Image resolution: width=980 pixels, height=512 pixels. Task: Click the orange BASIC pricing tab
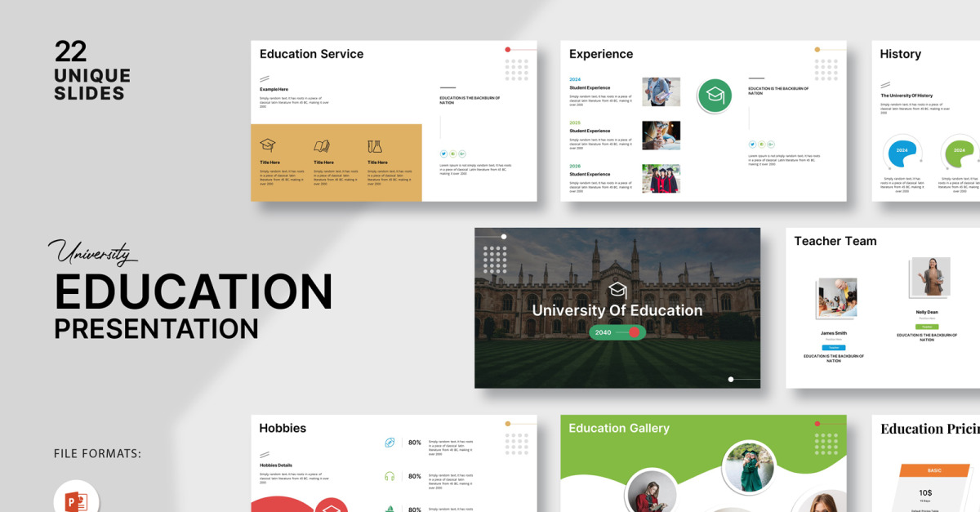934,470
